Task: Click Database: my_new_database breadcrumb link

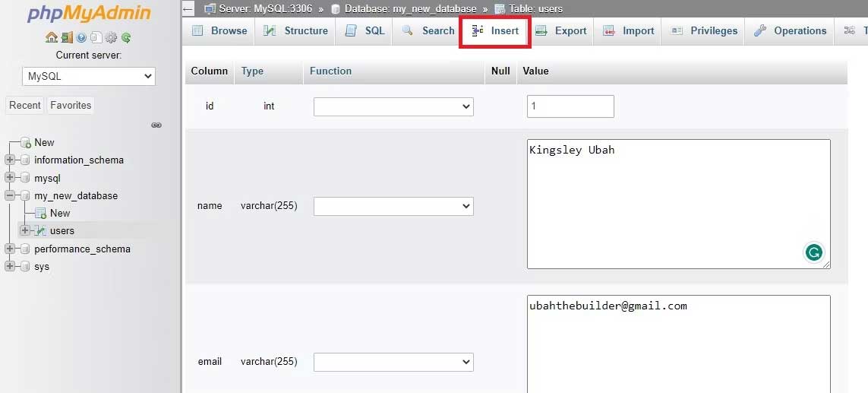Action: (410, 9)
